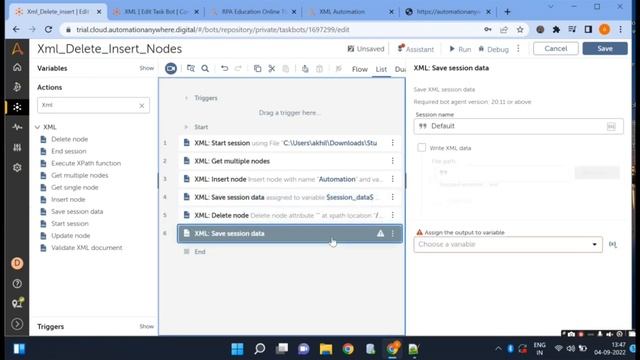Screen dimensions: 640x360
Task: Select Delete node action in XML list
Action: [69, 139]
